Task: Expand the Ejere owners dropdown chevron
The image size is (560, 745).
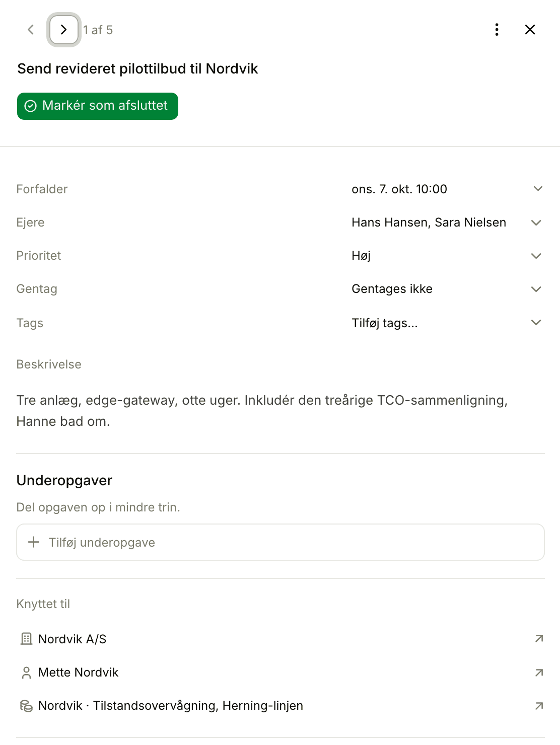Action: pyautogui.click(x=536, y=222)
